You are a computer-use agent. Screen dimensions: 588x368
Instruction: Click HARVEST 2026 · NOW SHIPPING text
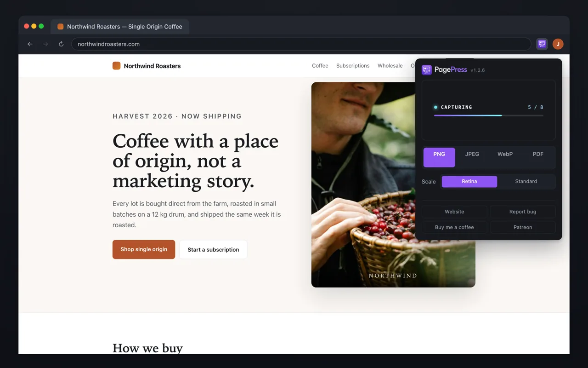(177, 116)
